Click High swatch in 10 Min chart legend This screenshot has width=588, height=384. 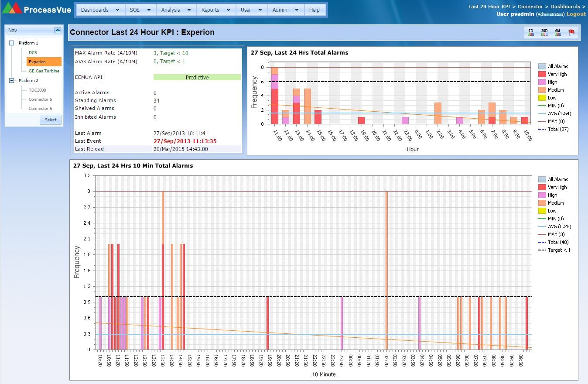pyautogui.click(x=542, y=195)
